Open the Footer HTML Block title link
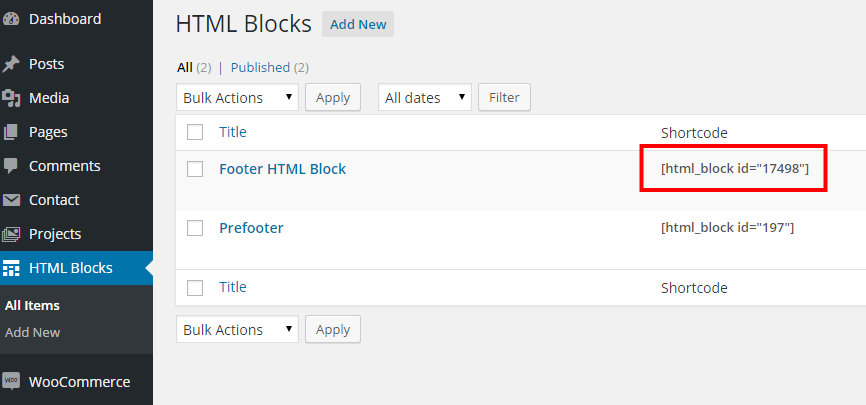 (x=282, y=169)
